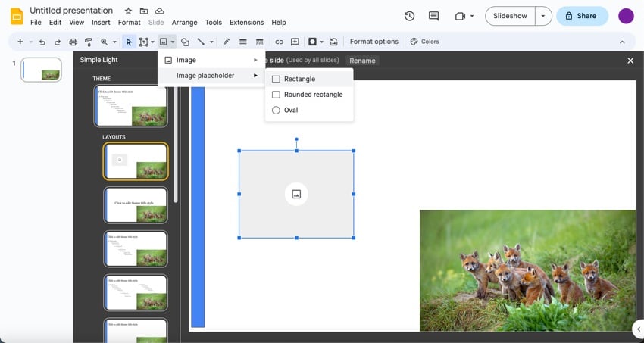Open the Slideshow dropdown arrow
644x343 pixels.
(x=542, y=16)
